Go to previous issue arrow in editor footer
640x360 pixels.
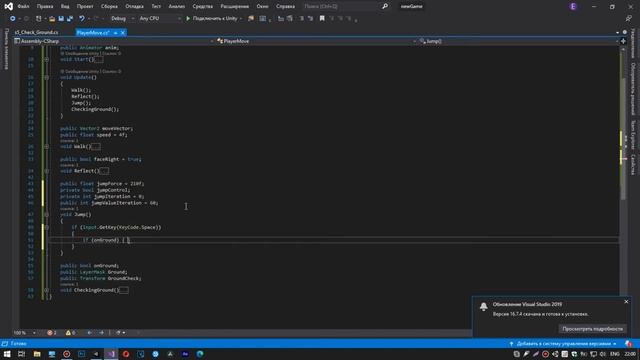coord(89,333)
